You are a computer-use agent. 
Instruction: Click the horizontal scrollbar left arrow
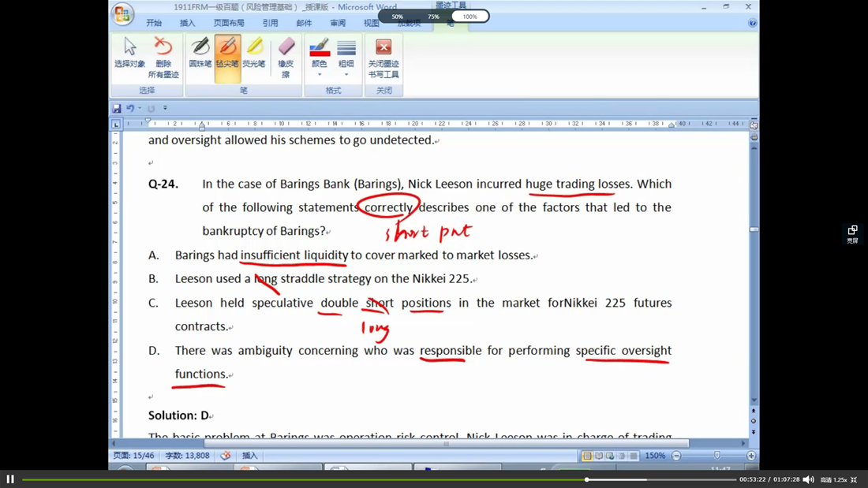114,443
